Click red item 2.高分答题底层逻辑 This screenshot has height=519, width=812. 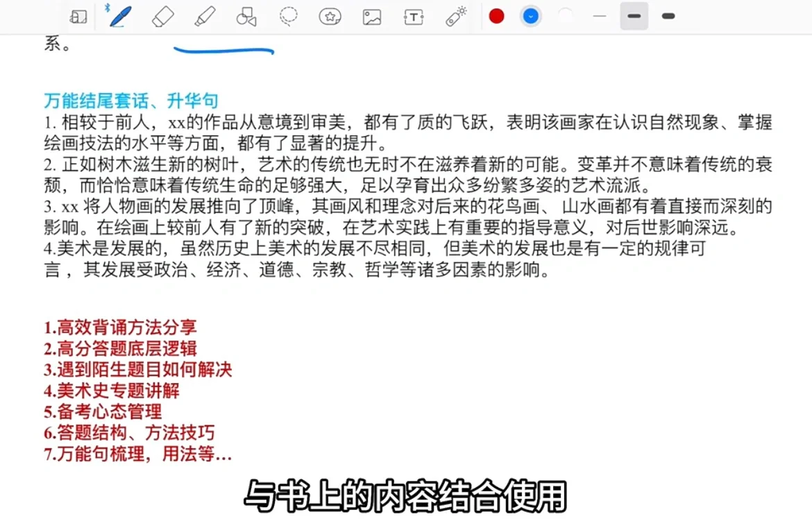tap(120, 348)
